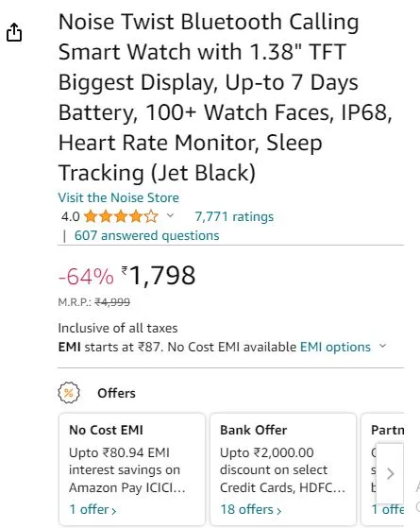The width and height of the screenshot is (420, 528).
Task: Open the 607 answered questions link
Action: pyautogui.click(x=146, y=235)
